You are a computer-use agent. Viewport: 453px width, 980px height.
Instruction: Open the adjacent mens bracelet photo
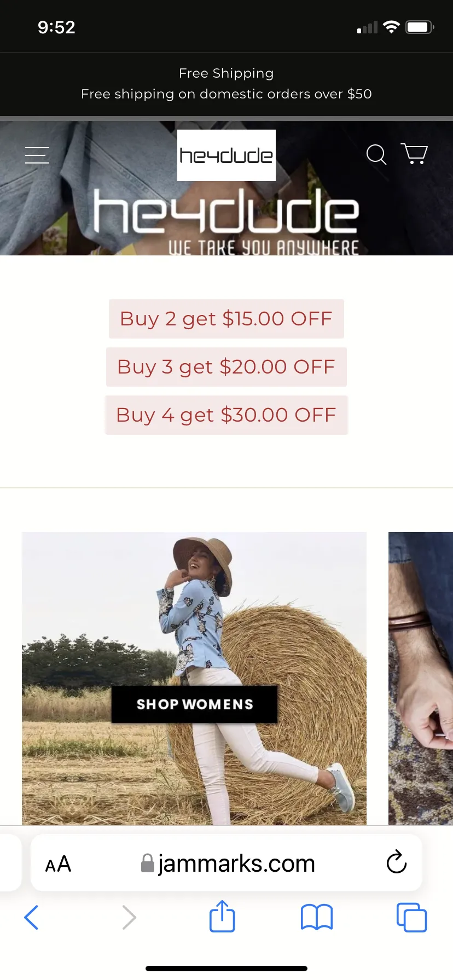tap(421, 678)
